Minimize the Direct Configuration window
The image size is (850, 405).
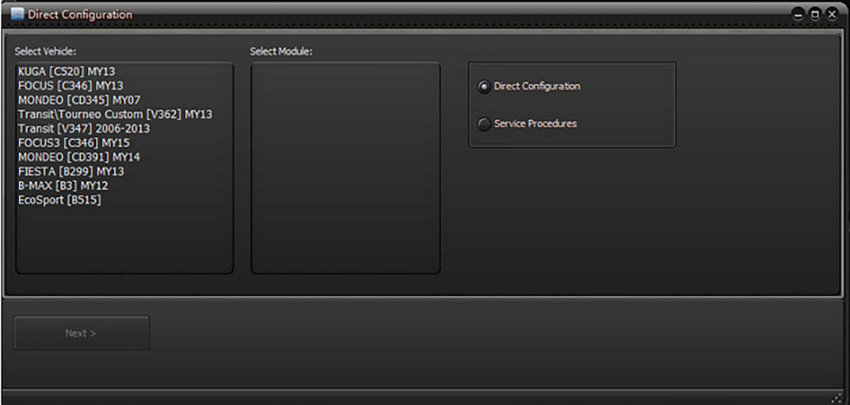coord(798,15)
